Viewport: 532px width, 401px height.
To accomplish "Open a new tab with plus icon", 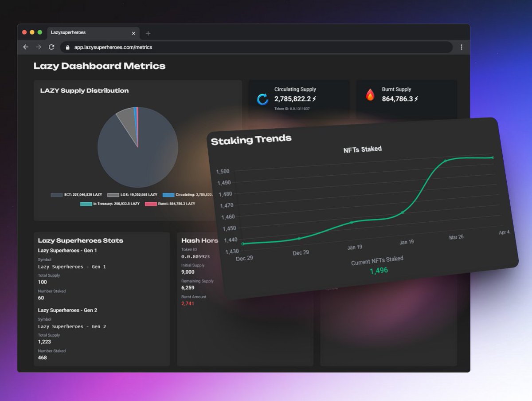I will pyautogui.click(x=148, y=33).
